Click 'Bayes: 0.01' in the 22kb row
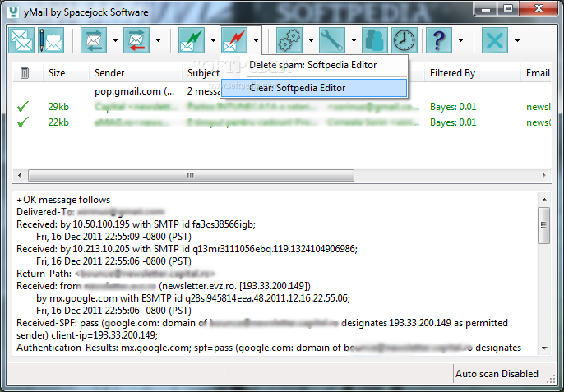This screenshot has width=564, height=392. [453, 122]
